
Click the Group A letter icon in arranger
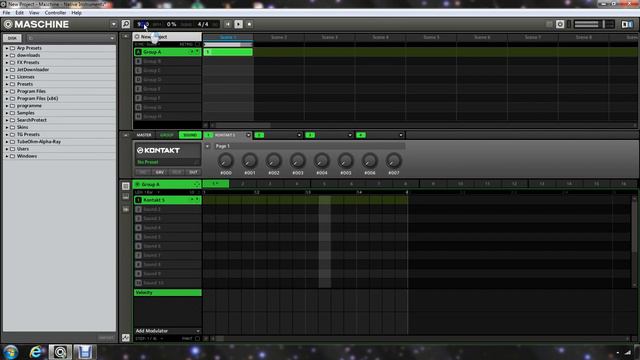[x=138, y=52]
